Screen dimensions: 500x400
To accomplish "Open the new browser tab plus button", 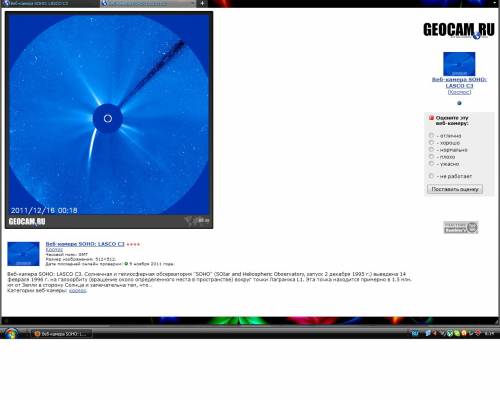I will 202,3.
